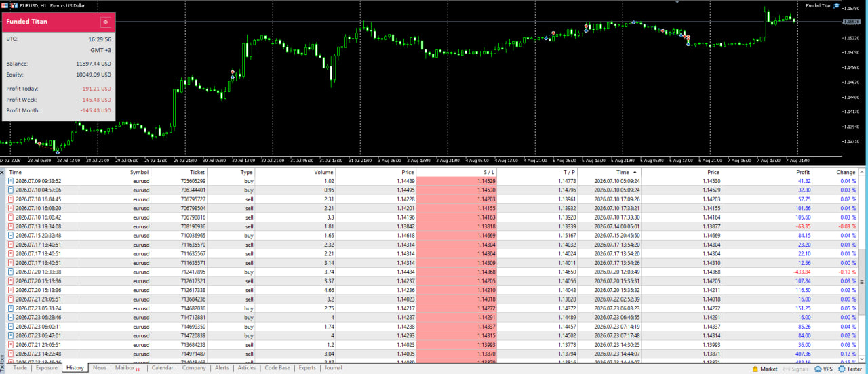The width and height of the screenshot is (868, 374).
Task: Select the History tab
Action: (x=75, y=368)
